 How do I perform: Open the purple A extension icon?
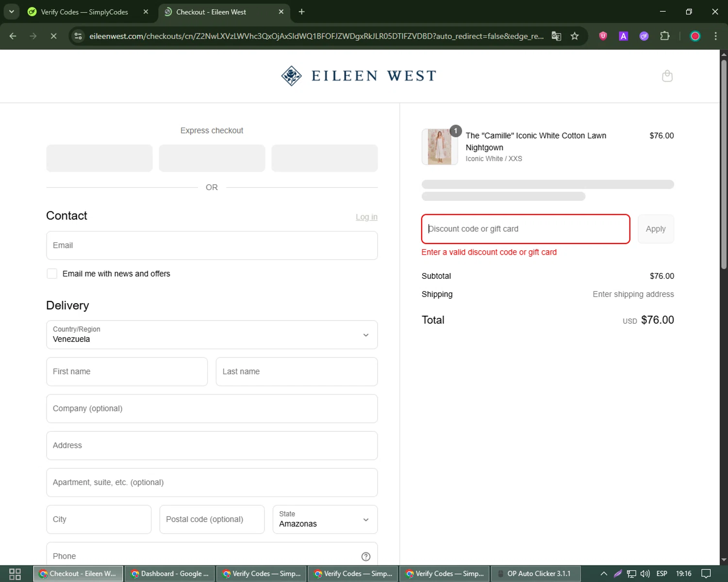[x=623, y=36]
